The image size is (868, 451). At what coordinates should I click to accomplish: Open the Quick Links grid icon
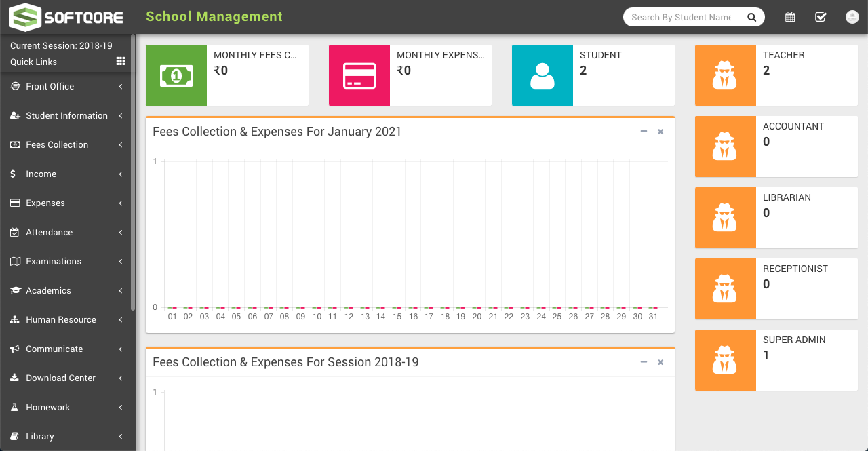121,61
